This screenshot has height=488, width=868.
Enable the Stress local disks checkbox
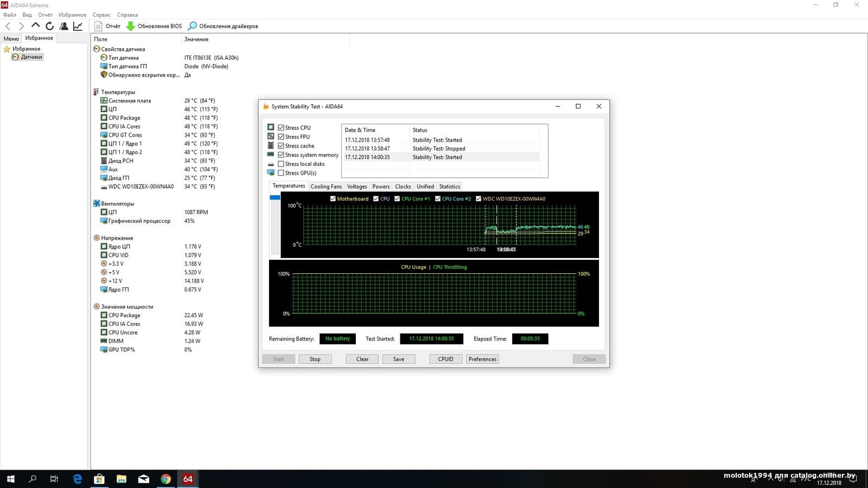(281, 164)
